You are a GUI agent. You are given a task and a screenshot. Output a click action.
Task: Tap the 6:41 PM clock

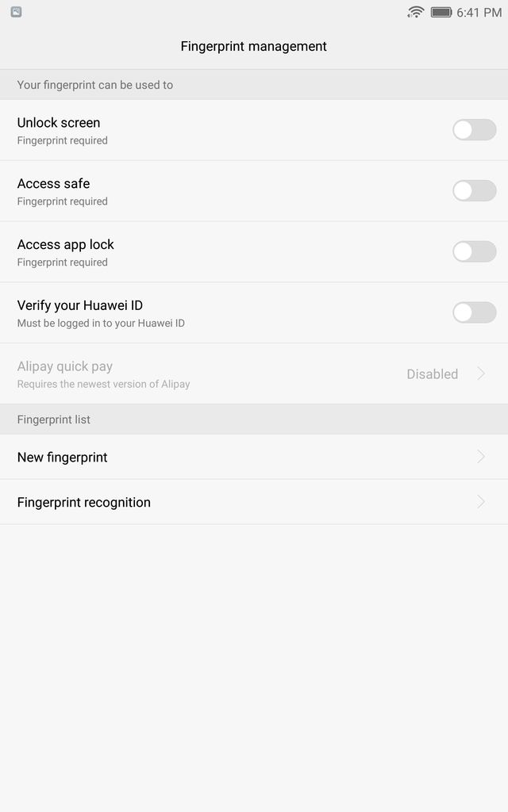coord(479,13)
